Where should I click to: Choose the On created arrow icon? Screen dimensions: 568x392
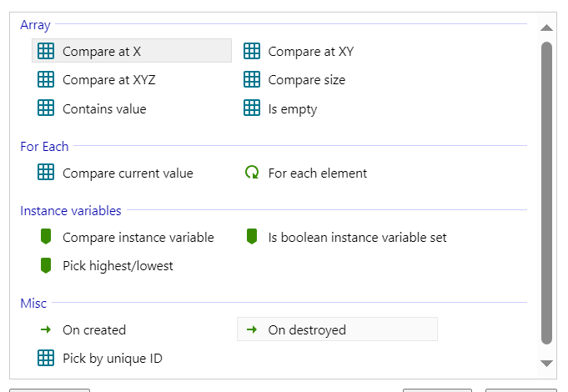coord(46,329)
